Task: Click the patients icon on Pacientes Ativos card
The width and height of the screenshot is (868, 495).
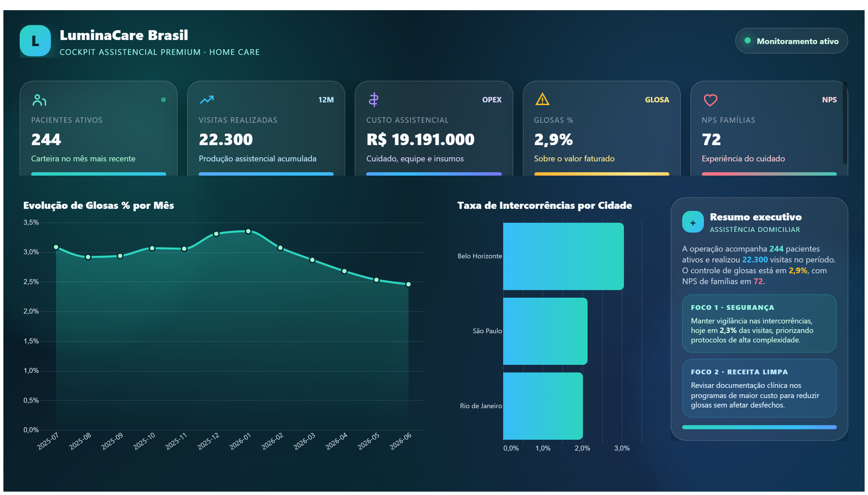Action: 39,100
